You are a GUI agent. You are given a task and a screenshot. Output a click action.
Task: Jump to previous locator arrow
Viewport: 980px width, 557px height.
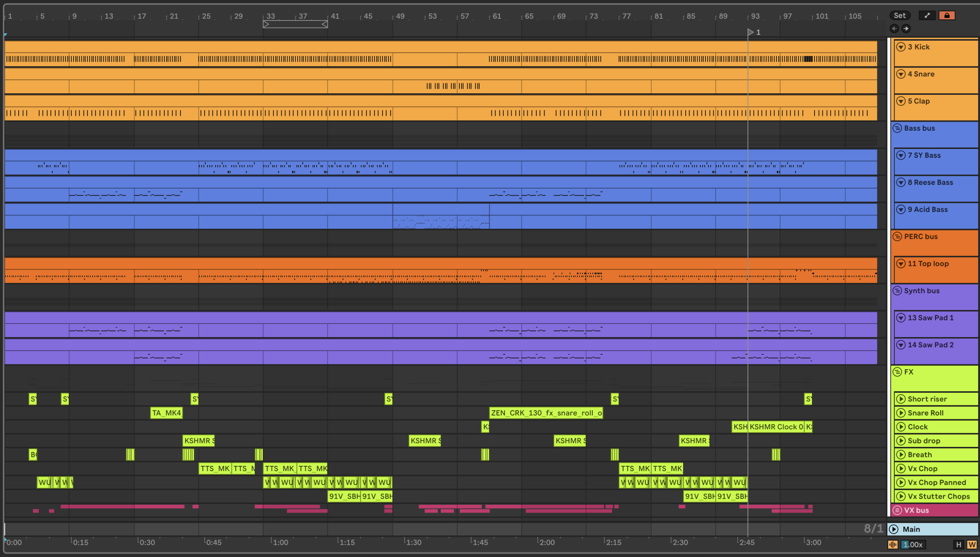[894, 28]
